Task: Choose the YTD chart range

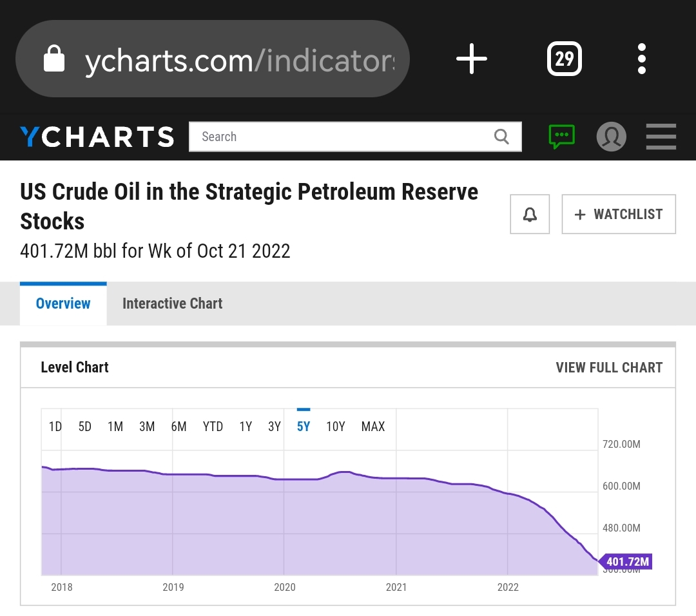Action: click(x=213, y=427)
